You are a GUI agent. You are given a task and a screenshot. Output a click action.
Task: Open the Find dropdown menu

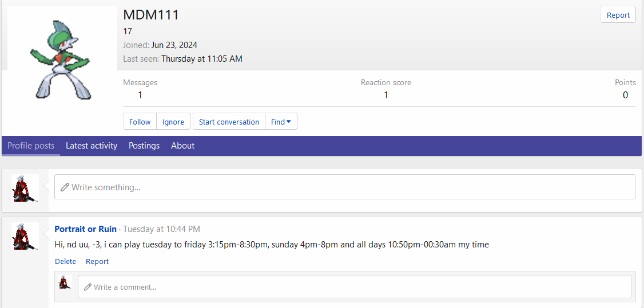pyautogui.click(x=281, y=122)
